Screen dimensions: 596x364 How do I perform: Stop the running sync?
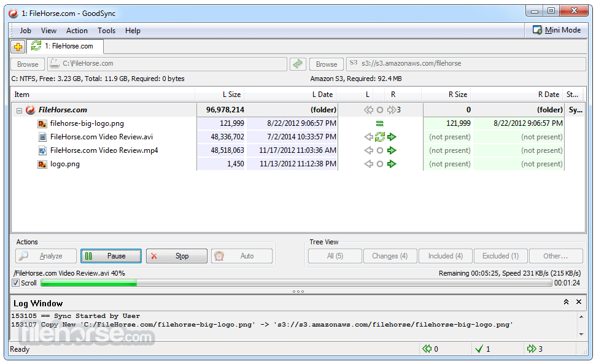coord(177,256)
